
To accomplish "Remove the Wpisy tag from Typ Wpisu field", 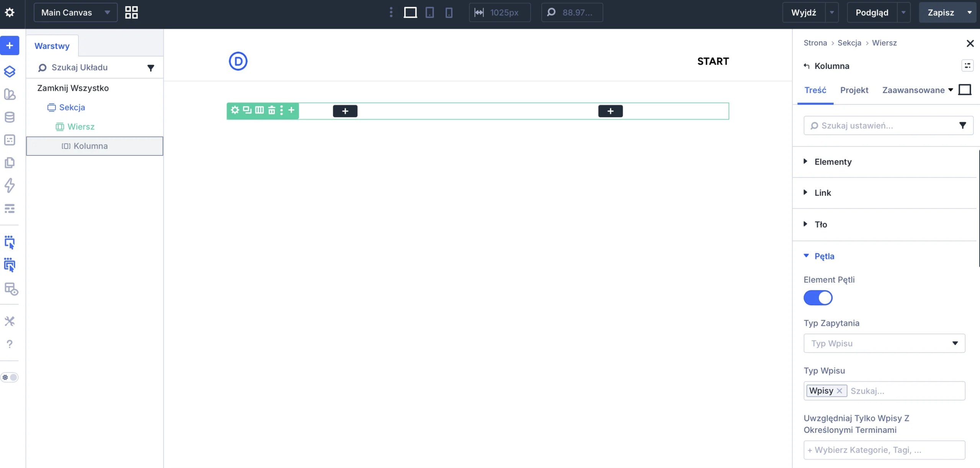I will pos(841,390).
